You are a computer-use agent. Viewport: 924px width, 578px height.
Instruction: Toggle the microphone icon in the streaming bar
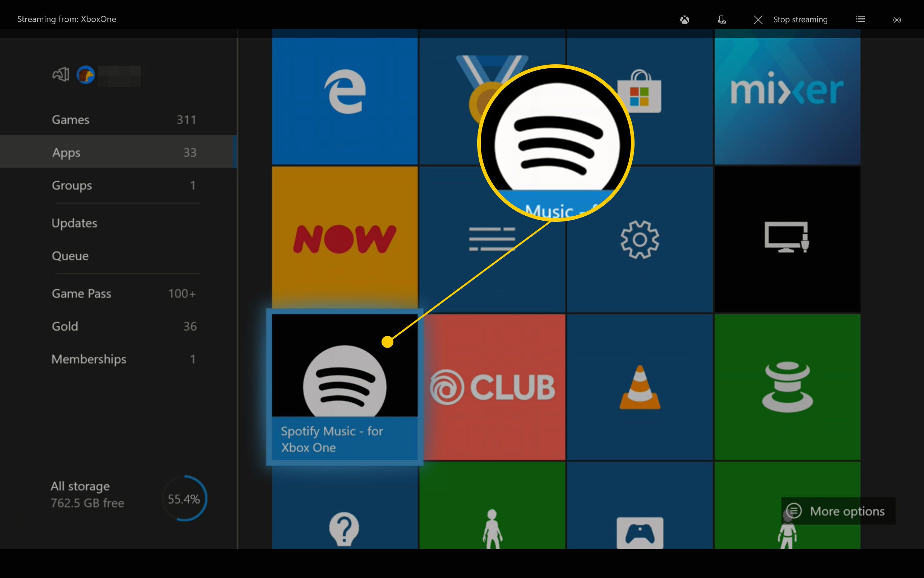point(722,20)
